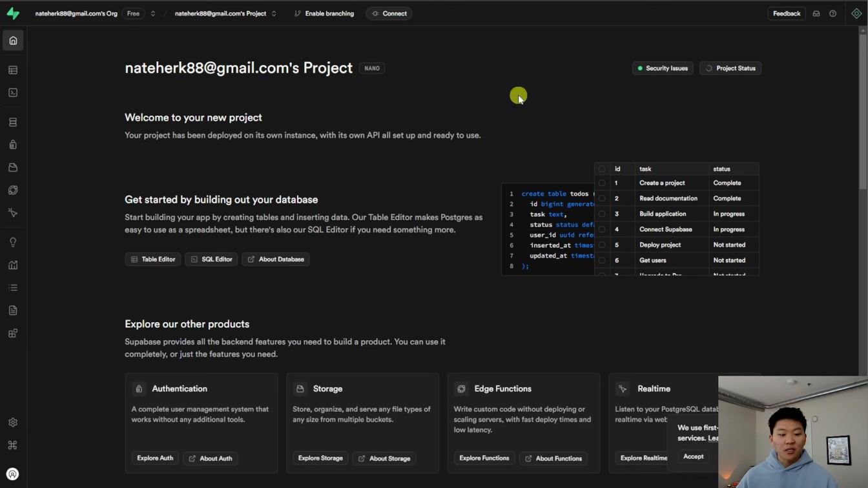Open the Logs list sidebar icon
Image resolution: width=868 pixels, height=488 pixels.
coord(13,288)
